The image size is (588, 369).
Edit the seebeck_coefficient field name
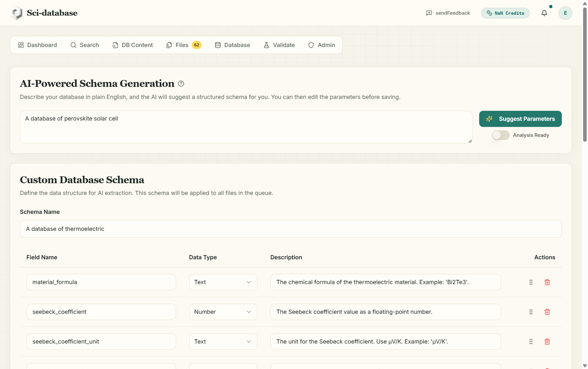point(101,312)
